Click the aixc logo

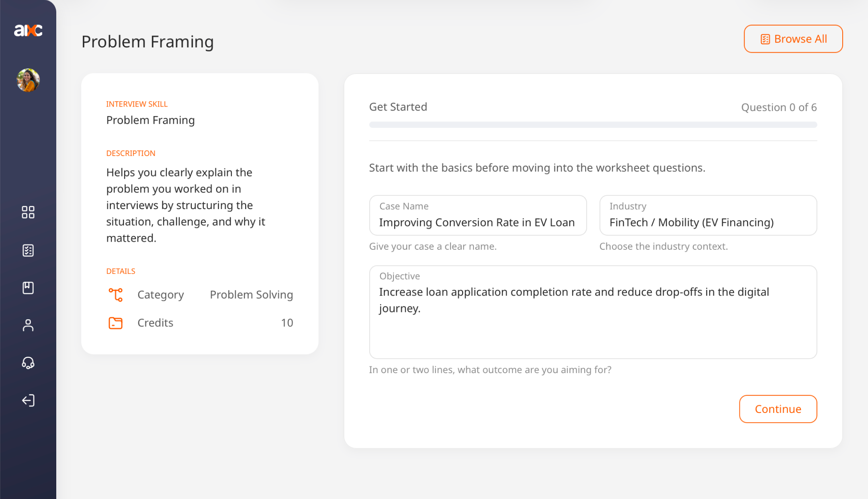coord(28,30)
